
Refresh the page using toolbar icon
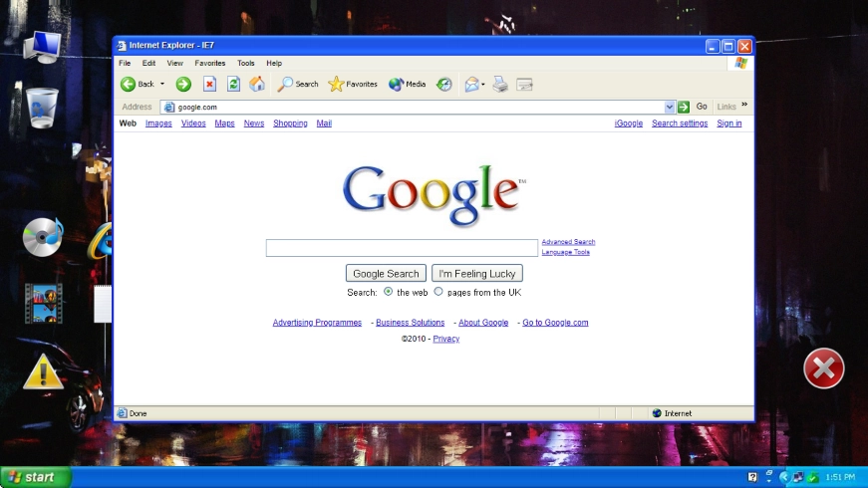coord(233,85)
